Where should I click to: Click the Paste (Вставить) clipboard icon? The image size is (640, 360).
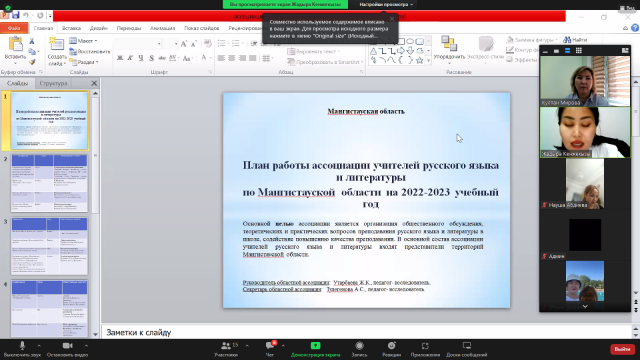[16, 44]
